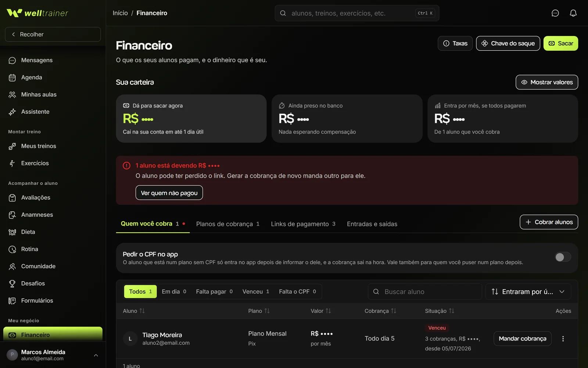Sort table by Aluno column
588x368 pixels.
click(x=134, y=311)
